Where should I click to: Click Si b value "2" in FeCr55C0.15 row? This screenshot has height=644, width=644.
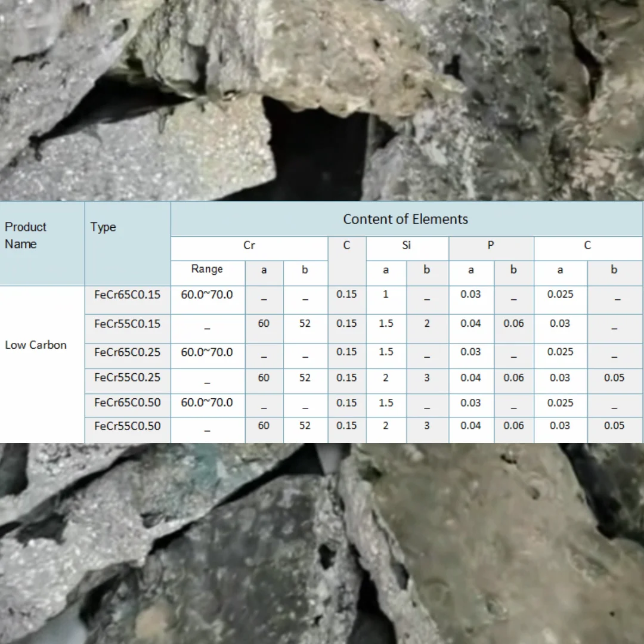click(x=427, y=324)
